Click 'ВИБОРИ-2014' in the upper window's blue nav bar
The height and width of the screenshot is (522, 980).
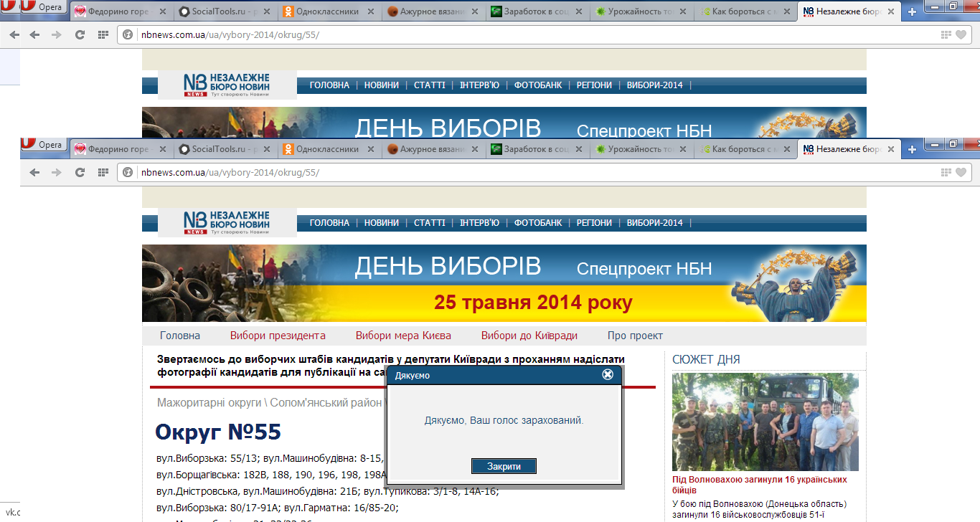(655, 85)
